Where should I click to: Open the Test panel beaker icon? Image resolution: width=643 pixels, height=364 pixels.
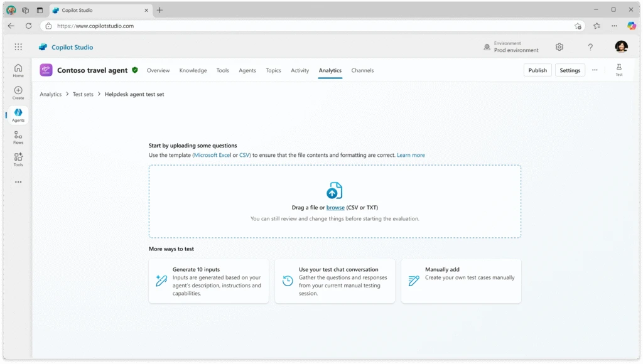click(x=619, y=69)
